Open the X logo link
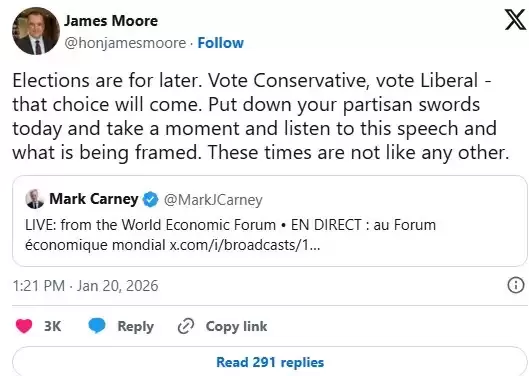Image resolution: width=529 pixels, height=376 pixels. point(516,20)
